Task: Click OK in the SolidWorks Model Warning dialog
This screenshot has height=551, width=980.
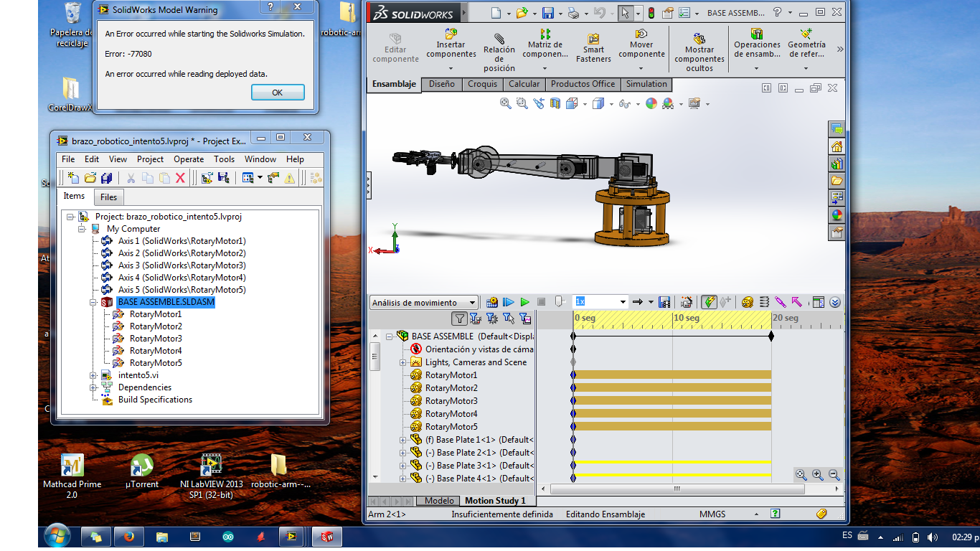Action: (278, 93)
